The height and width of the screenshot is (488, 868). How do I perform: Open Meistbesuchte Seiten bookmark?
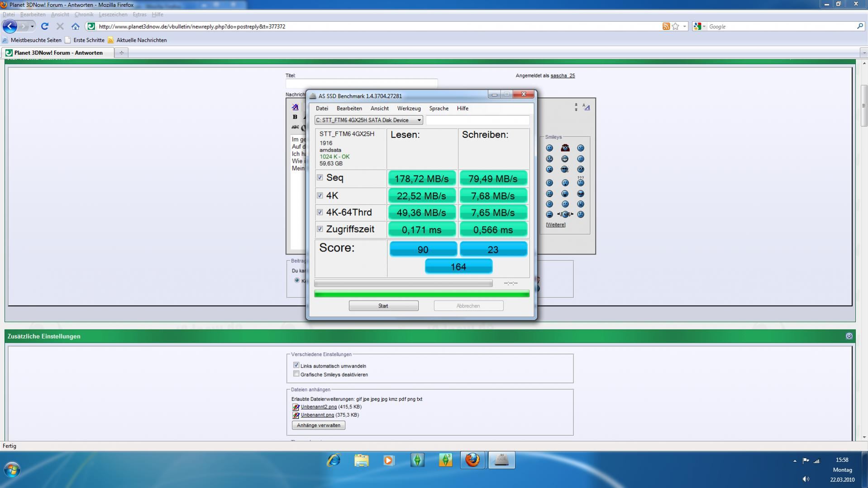pos(32,40)
